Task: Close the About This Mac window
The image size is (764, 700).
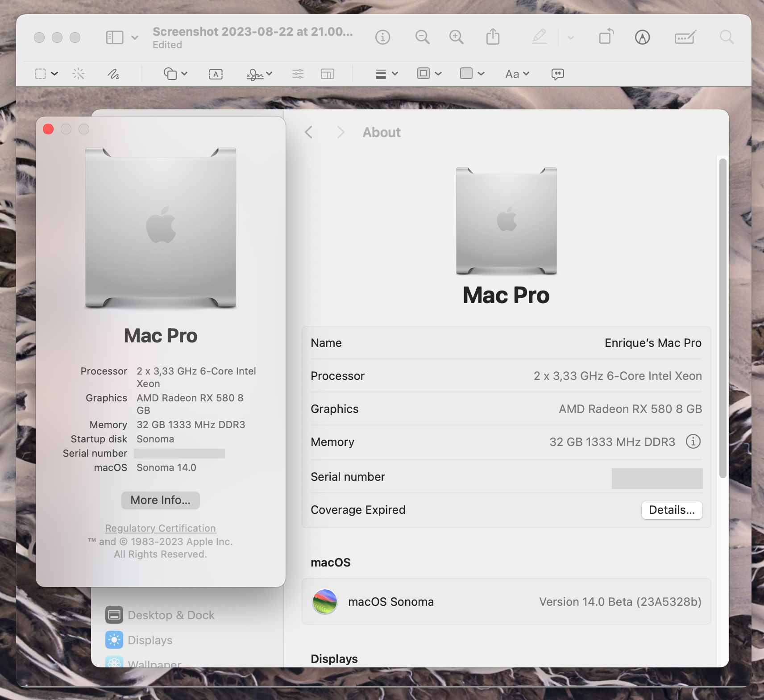Action: (48, 129)
